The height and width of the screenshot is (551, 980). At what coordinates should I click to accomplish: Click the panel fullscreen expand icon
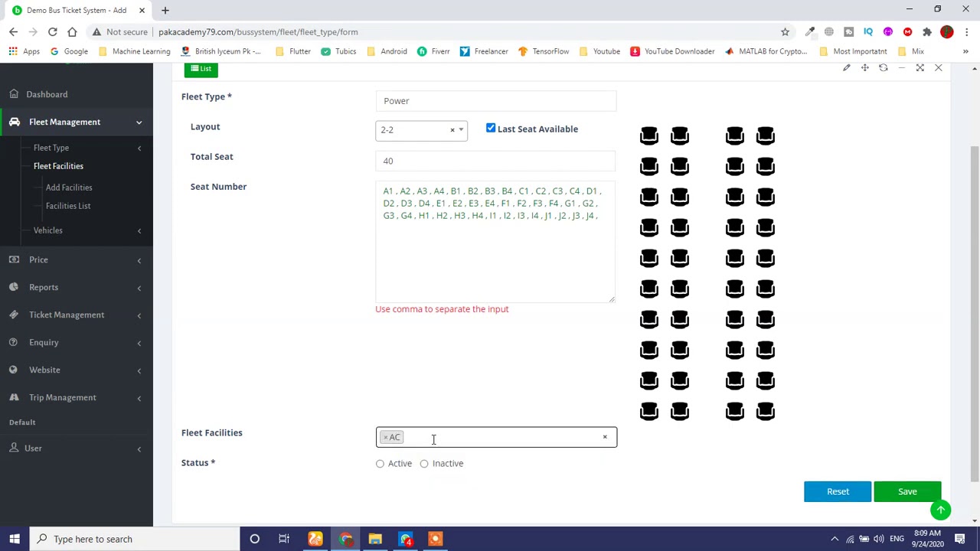(x=920, y=68)
